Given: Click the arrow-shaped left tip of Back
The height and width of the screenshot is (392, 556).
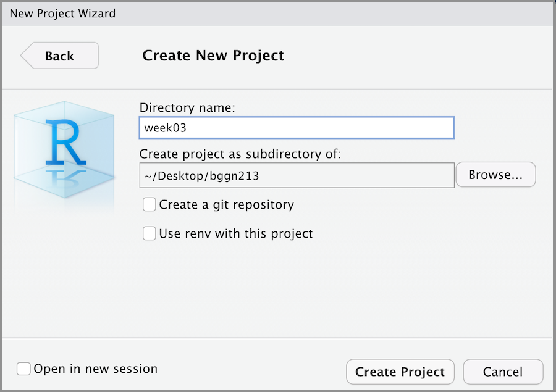Looking at the screenshot, I should pos(26,56).
